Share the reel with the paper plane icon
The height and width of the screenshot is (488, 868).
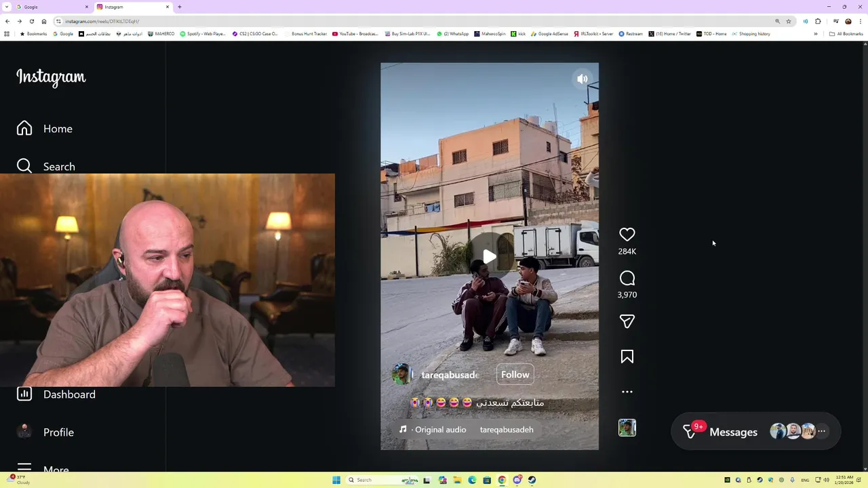click(627, 321)
